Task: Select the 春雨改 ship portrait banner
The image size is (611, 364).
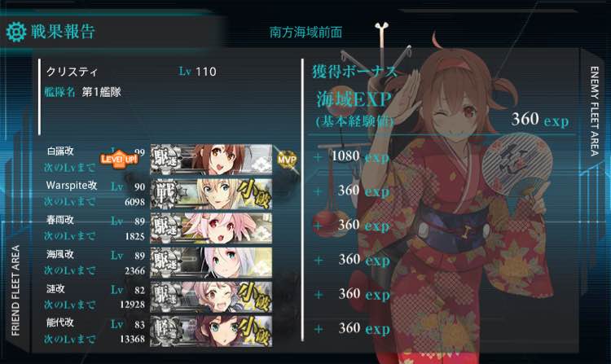Action: [211, 228]
